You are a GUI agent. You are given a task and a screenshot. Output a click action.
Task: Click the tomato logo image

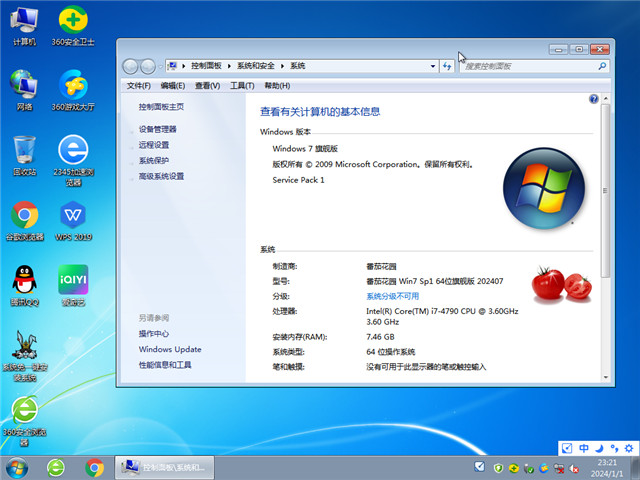click(562, 285)
